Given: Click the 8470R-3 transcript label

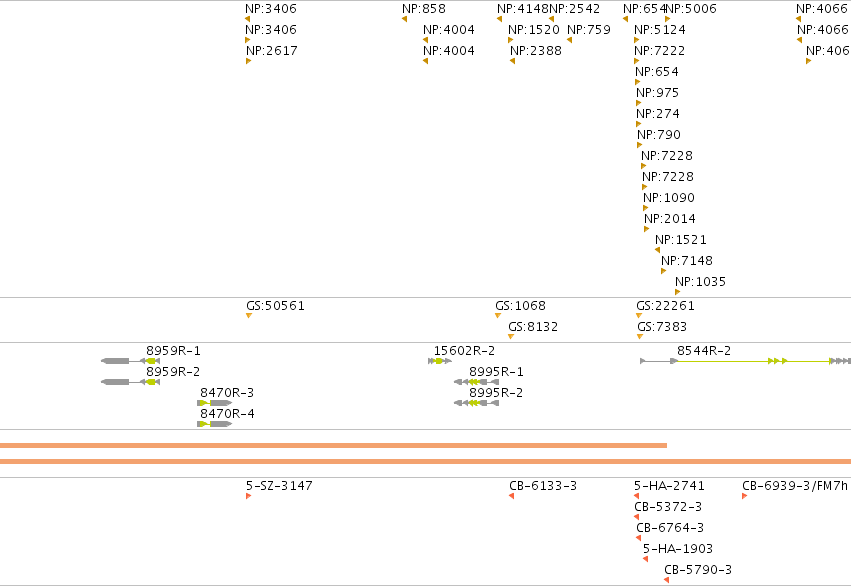Looking at the screenshot, I should [227, 393].
